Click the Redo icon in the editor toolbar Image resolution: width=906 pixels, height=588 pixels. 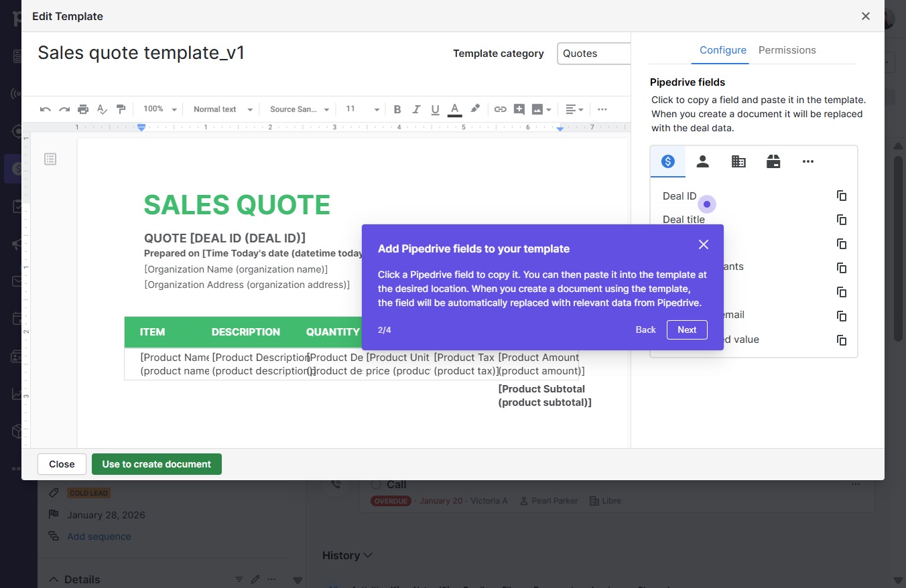point(64,109)
